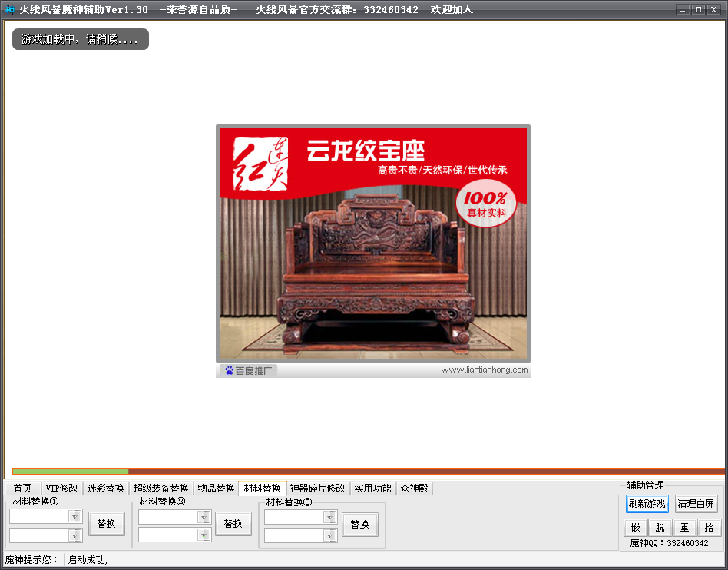Click the 拾 button

pyautogui.click(x=709, y=528)
